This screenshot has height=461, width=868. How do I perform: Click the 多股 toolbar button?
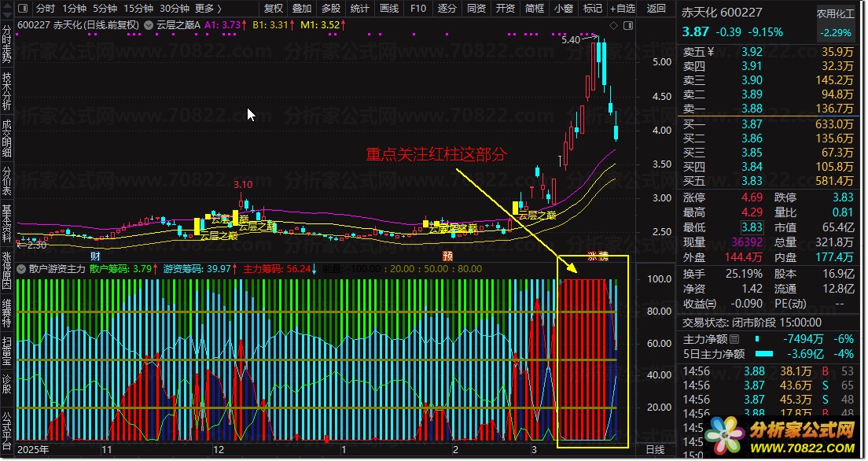331,9
